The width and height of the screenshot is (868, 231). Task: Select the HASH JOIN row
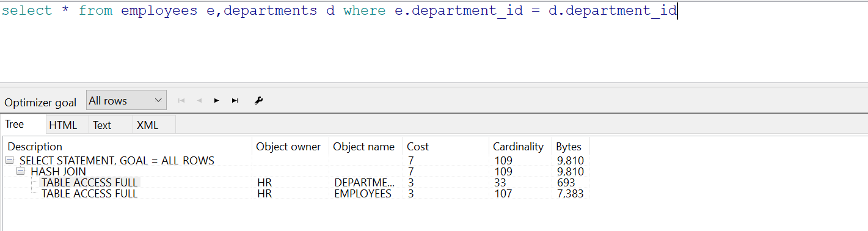tap(297, 172)
